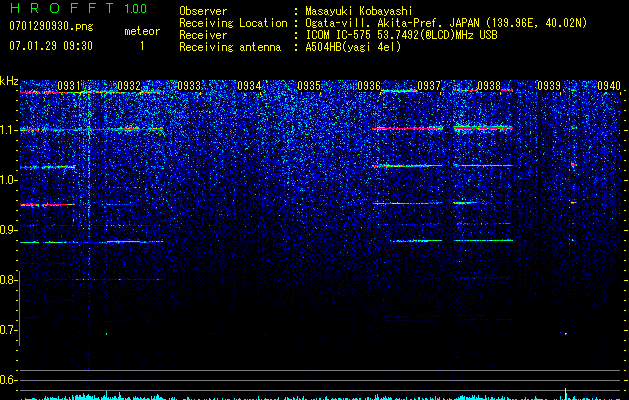Click the 0934 time marker
This screenshot has width=629, height=400.
click(x=249, y=86)
